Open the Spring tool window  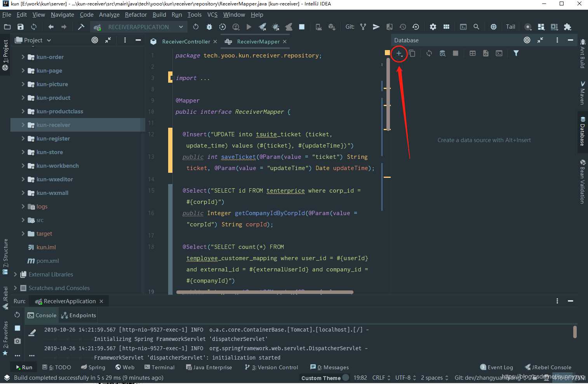93,367
